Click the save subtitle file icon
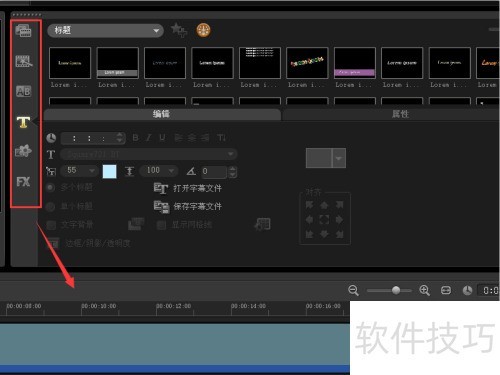 [161, 207]
